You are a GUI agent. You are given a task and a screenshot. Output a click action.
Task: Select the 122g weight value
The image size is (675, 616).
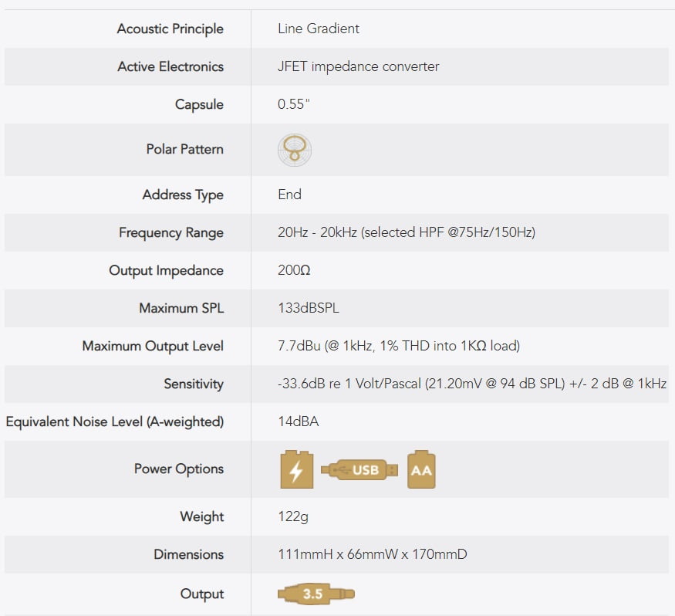tap(292, 516)
